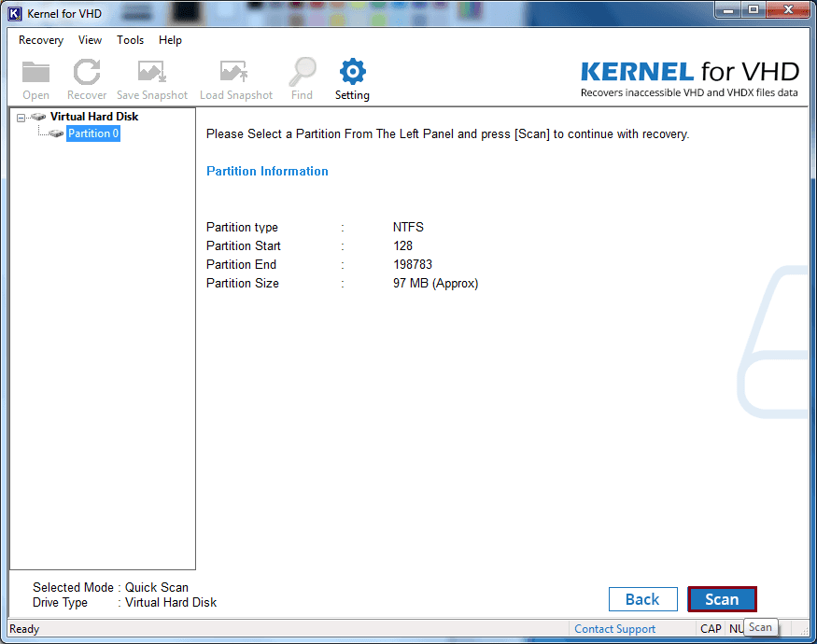This screenshot has height=644, width=817.
Task: Close the Kernel for VHD window
Action: pyautogui.click(x=788, y=10)
